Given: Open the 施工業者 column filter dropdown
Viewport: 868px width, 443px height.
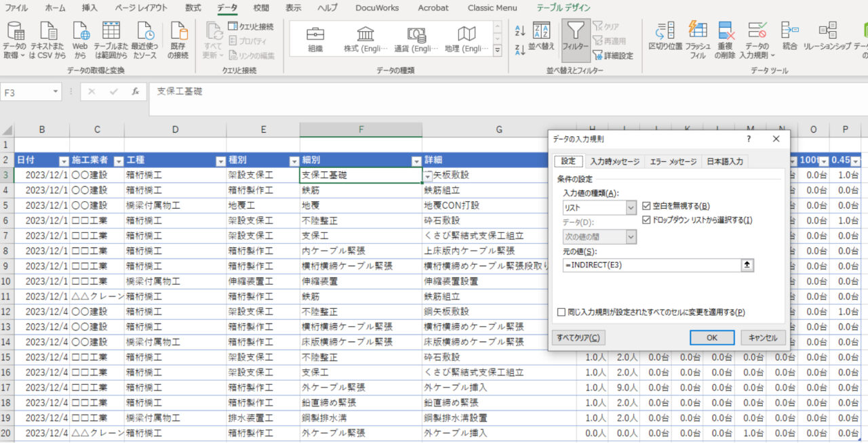Looking at the screenshot, I should pyautogui.click(x=119, y=161).
